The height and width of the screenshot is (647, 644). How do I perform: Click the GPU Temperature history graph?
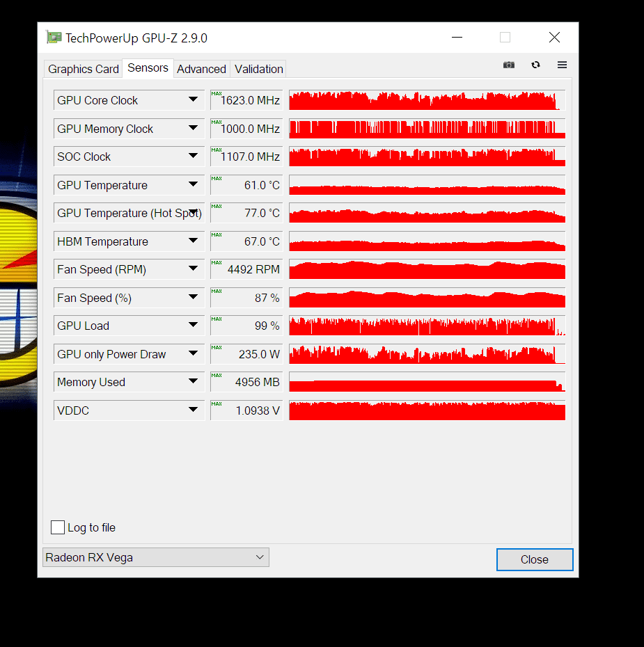(427, 185)
